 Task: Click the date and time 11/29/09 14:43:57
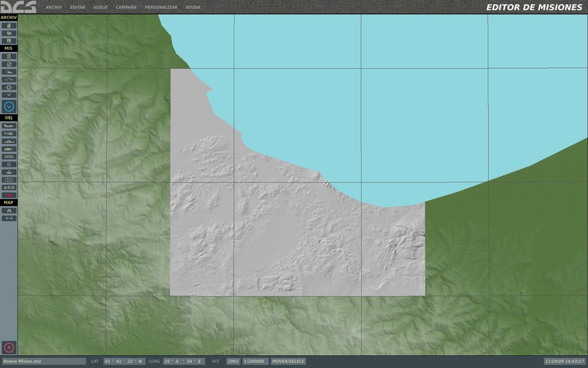564,362
